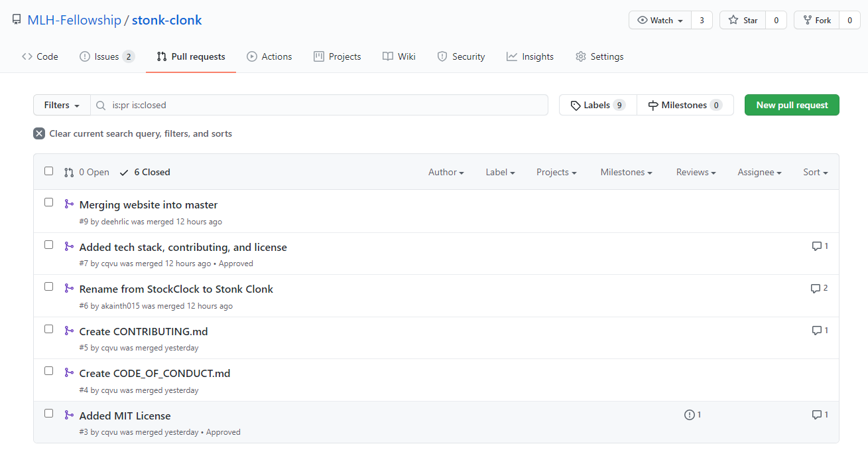Open the Filters dropdown
Screen dimensions: 868x458
62,105
